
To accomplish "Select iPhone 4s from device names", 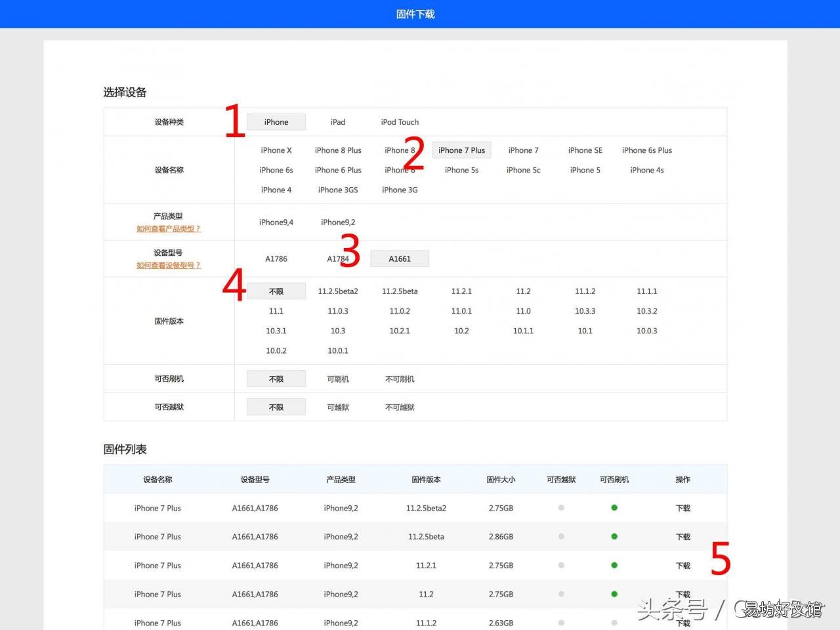I will (x=647, y=170).
